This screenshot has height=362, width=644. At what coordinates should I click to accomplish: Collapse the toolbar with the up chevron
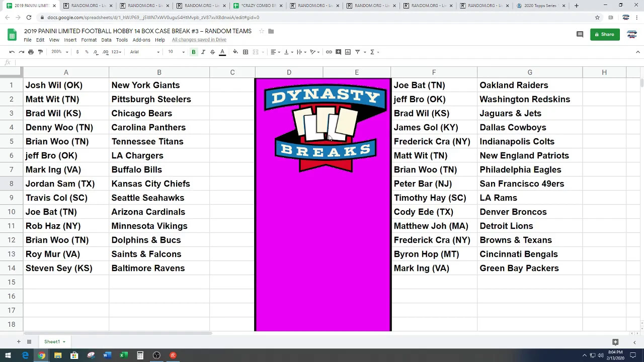tap(637, 52)
